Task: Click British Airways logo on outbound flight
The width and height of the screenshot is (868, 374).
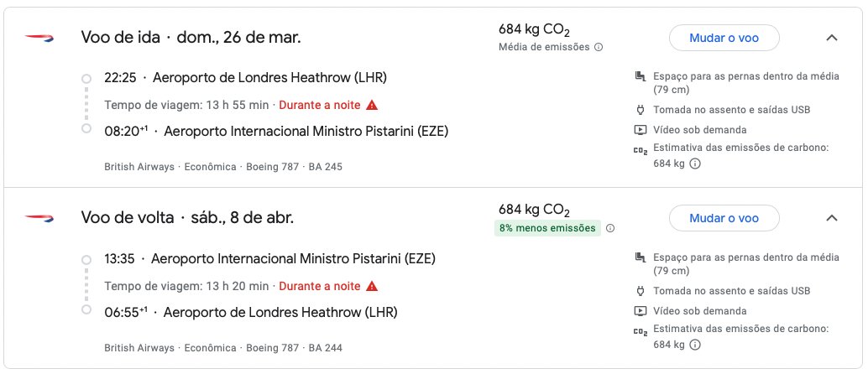Action: click(x=39, y=38)
